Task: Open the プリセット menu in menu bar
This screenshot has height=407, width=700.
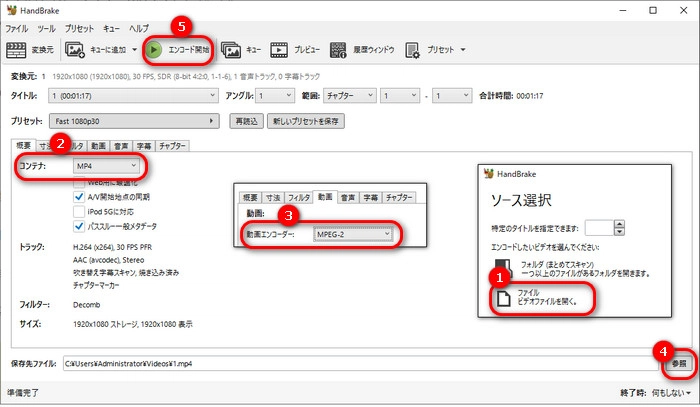Action: 79,29
